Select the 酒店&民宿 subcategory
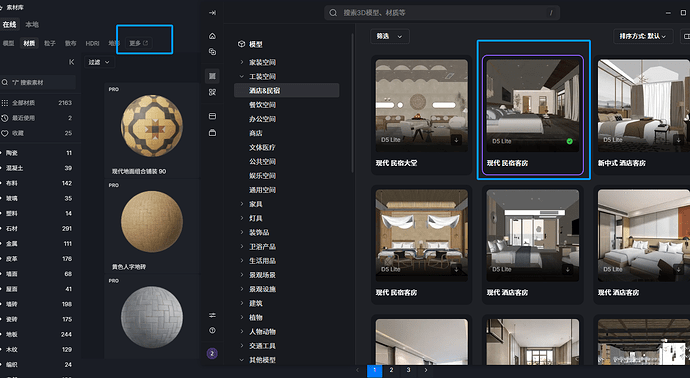 click(286, 90)
